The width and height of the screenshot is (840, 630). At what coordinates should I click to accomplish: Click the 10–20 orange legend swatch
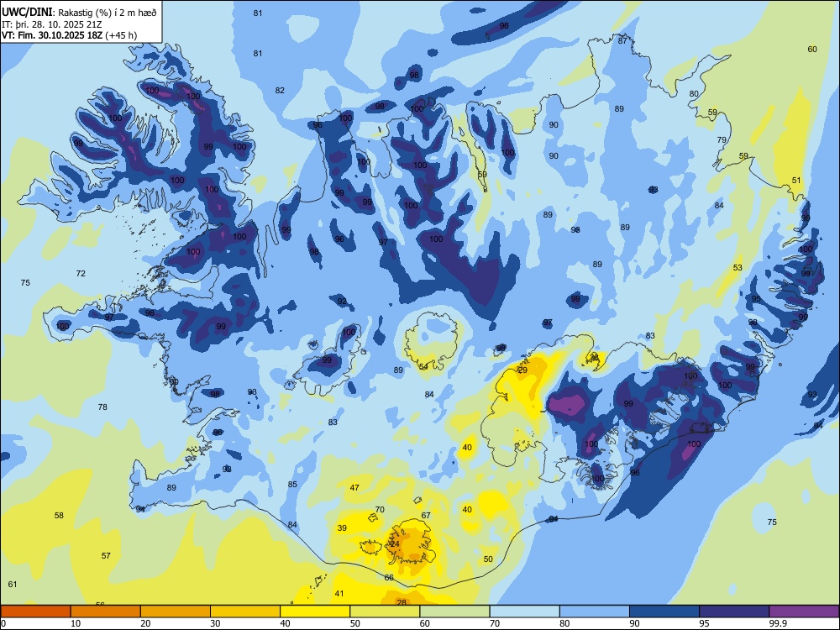click(x=106, y=612)
